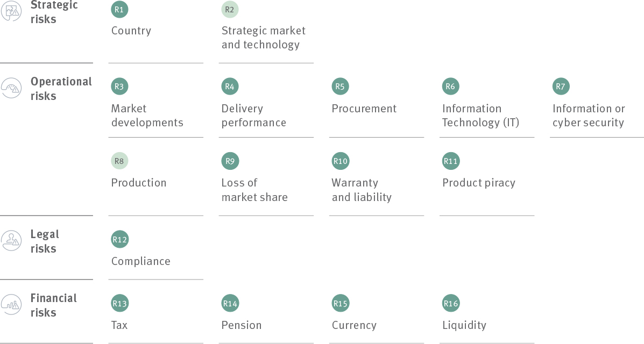Click the light R8 Production badge
Viewport: 644px width, 344px height.
click(119, 161)
